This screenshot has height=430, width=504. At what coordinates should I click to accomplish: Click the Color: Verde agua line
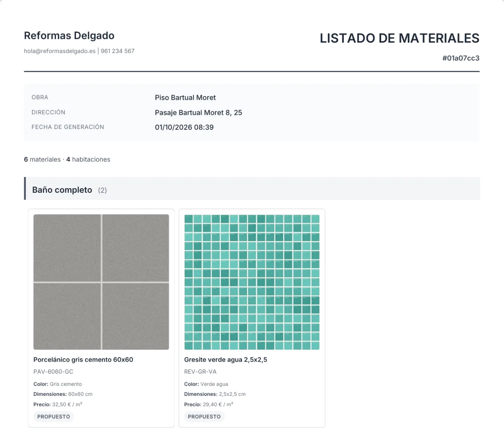pyautogui.click(x=206, y=384)
